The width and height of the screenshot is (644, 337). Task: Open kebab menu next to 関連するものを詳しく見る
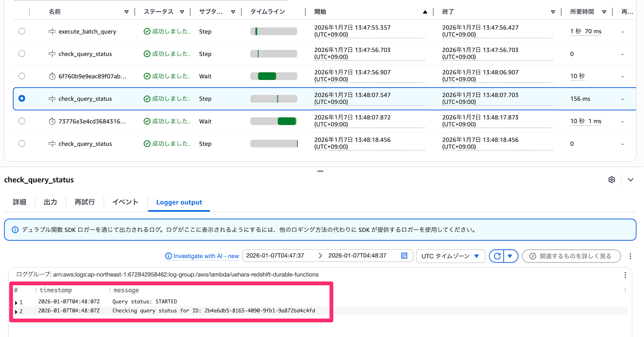pyautogui.click(x=630, y=256)
